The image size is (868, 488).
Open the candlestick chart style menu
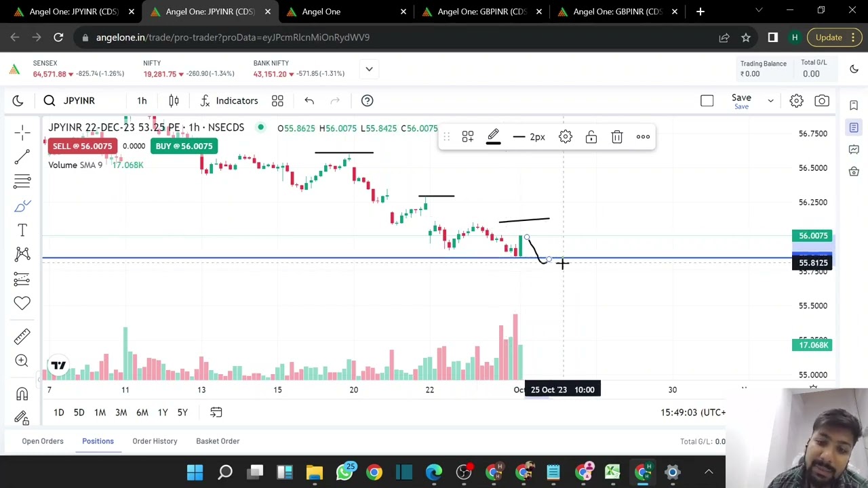click(x=174, y=100)
